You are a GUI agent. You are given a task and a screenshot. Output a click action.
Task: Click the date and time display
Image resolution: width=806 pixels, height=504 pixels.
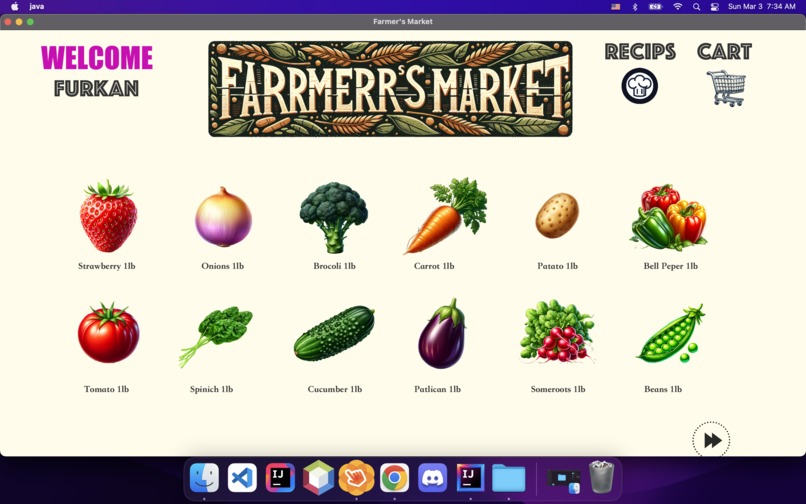point(762,7)
